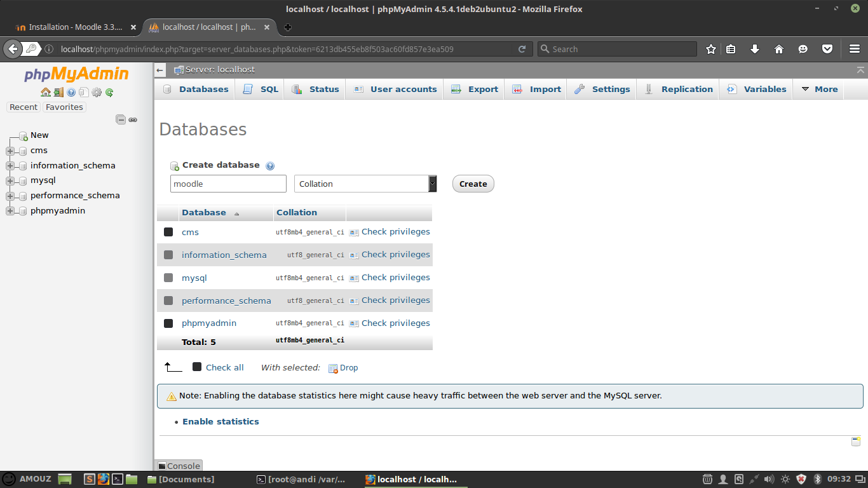Expand mysql in navigation tree
The image size is (868, 488).
(10, 181)
